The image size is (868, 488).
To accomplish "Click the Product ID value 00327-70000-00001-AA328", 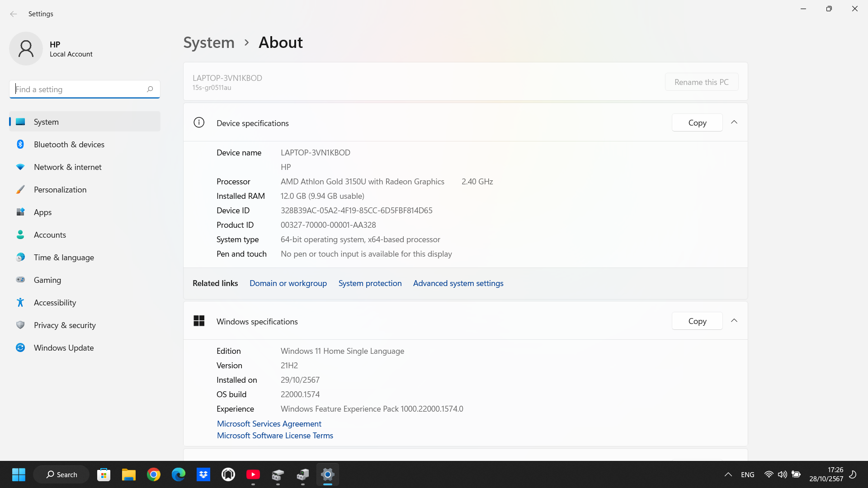I will (328, 225).
